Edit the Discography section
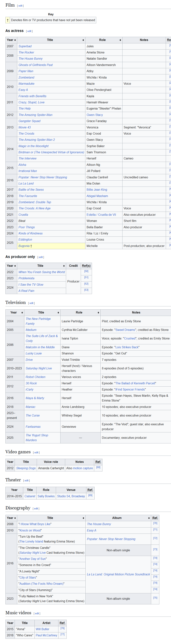 coord(36,508)
